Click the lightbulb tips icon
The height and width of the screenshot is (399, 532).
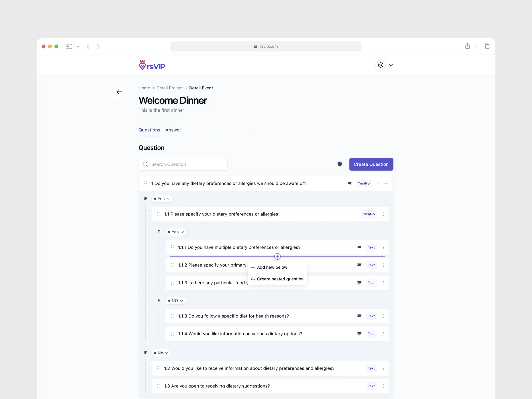click(x=340, y=164)
